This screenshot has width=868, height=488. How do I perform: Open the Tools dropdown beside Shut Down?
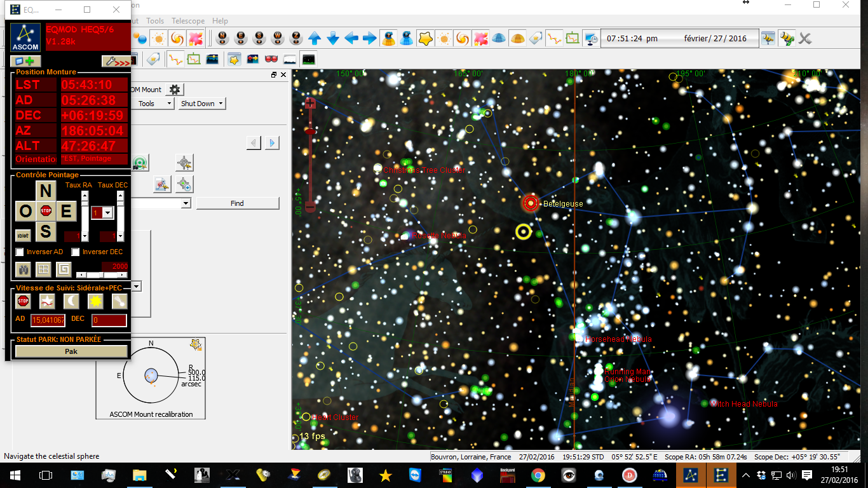click(x=153, y=104)
